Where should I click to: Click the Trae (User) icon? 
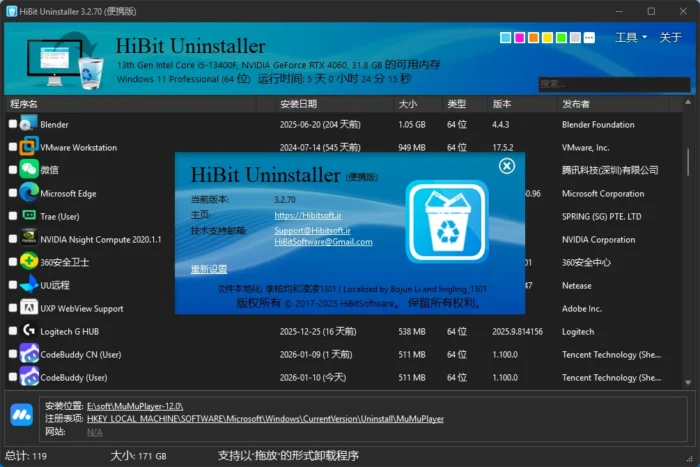click(29, 216)
